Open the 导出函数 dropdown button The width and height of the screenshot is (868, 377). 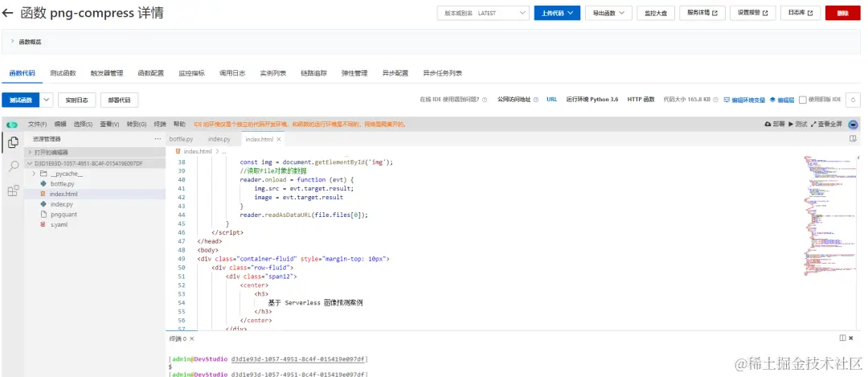tap(608, 14)
